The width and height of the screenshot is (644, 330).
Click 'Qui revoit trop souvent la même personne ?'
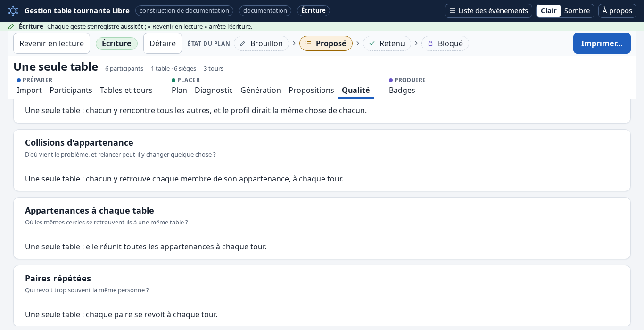[87, 290]
